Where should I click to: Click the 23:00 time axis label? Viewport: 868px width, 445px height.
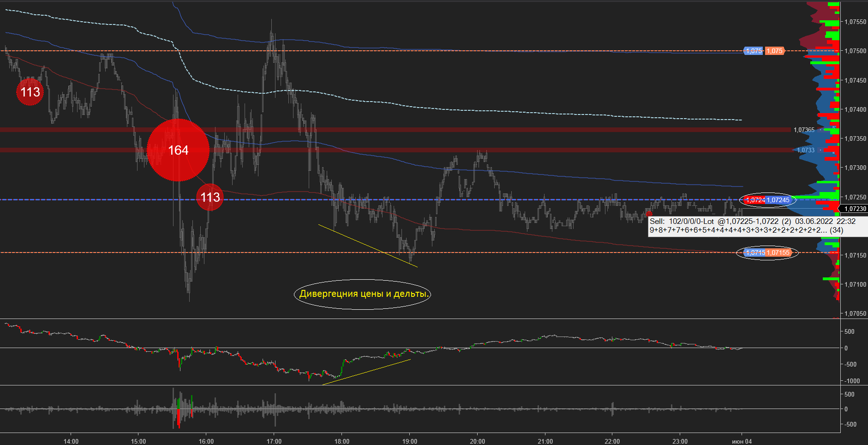(x=680, y=441)
